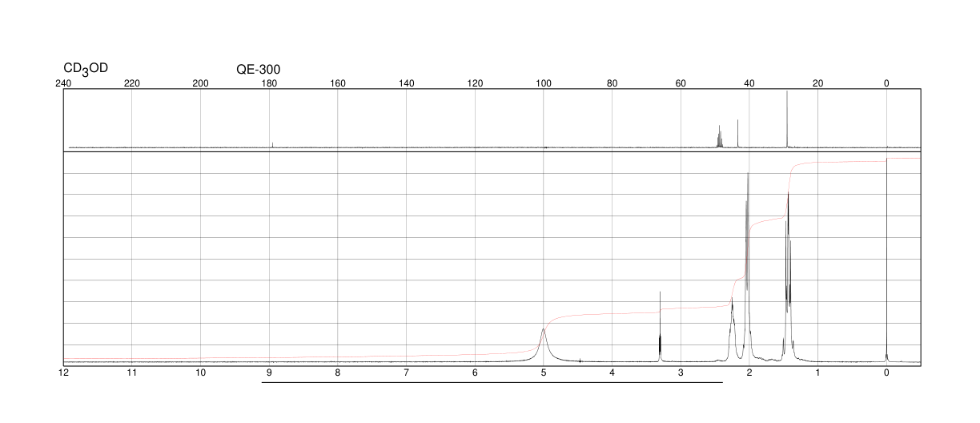Viewport: 980px width, 423px height.
Task: Click the 3 ppm label on proton axis
Action: click(x=681, y=373)
